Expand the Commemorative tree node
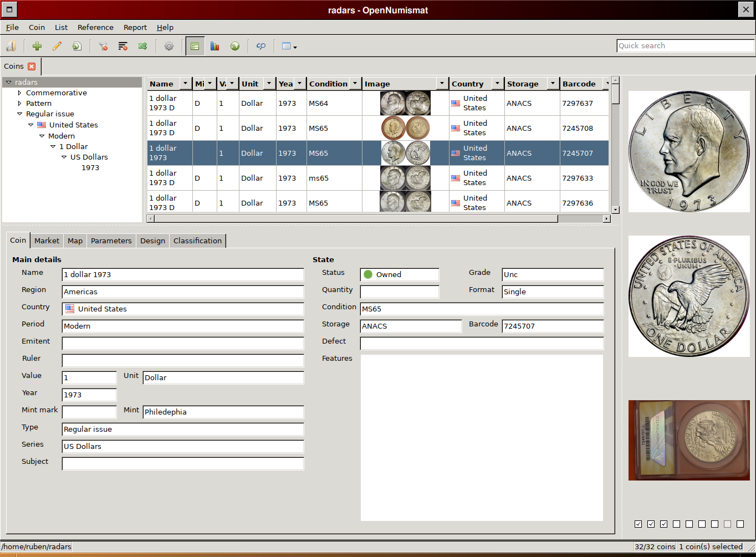The width and height of the screenshot is (756, 557). click(x=19, y=93)
